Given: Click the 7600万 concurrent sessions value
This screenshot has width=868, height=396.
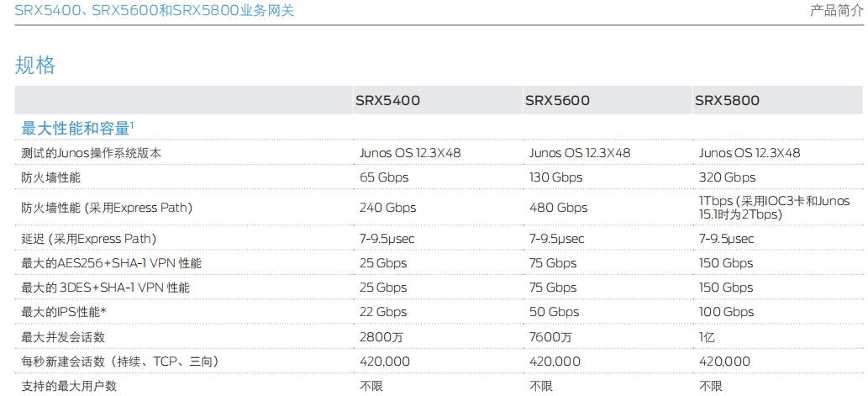Looking at the screenshot, I should click(550, 337).
